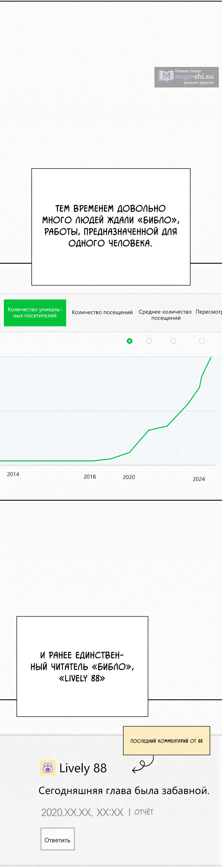Open the cut-off "Пересмотр" tab
222x868 pixels.
point(208,312)
